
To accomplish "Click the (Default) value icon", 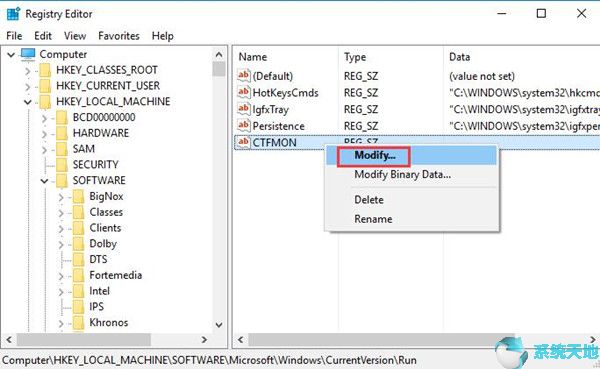I will point(244,75).
